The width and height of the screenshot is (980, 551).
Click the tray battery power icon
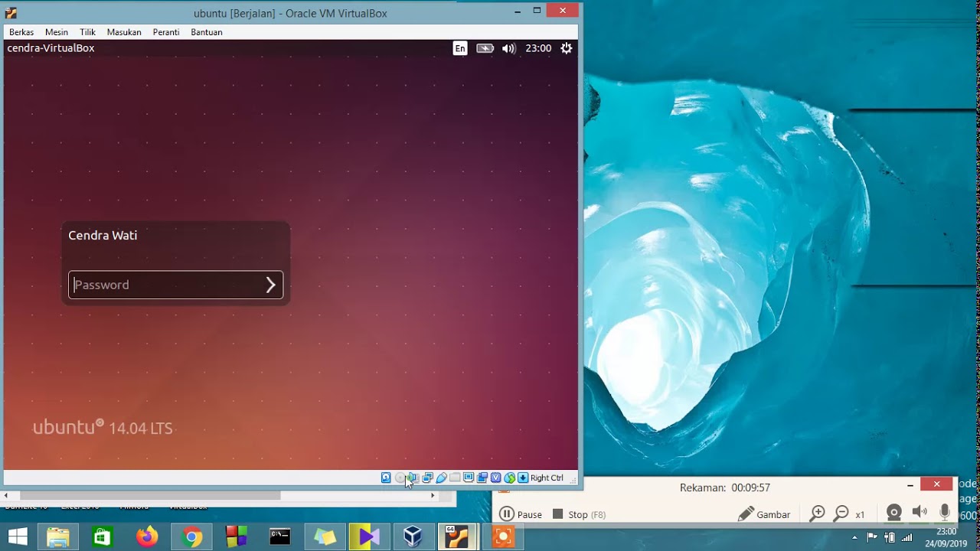[890, 537]
